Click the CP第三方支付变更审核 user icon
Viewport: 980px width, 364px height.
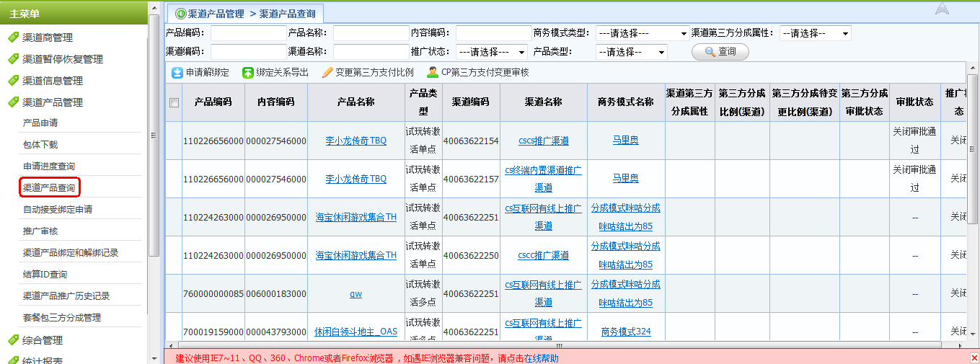(x=433, y=72)
